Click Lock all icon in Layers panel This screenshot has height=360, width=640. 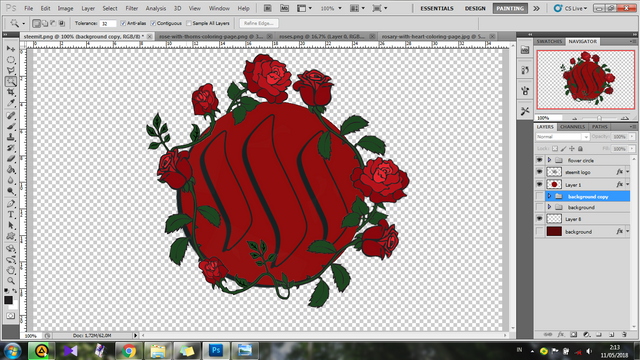tap(580, 149)
